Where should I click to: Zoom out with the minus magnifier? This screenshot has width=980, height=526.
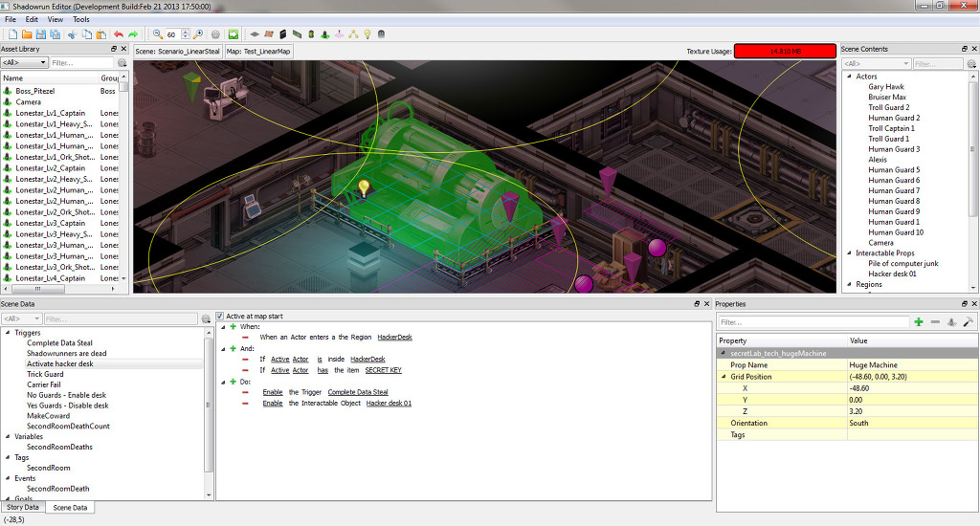coord(158,34)
